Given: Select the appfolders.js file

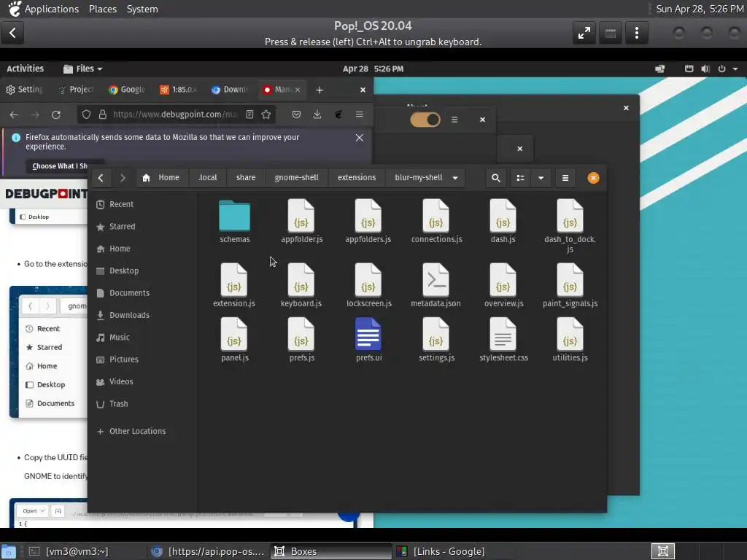Looking at the screenshot, I should tap(368, 221).
